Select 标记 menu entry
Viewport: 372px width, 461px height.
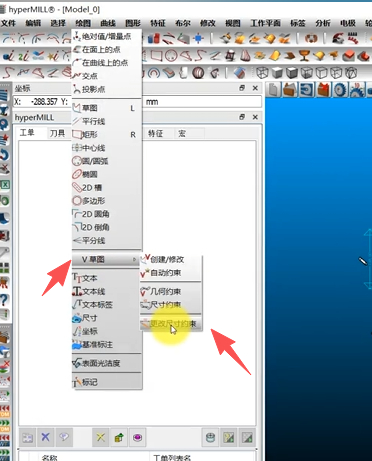[107, 382]
